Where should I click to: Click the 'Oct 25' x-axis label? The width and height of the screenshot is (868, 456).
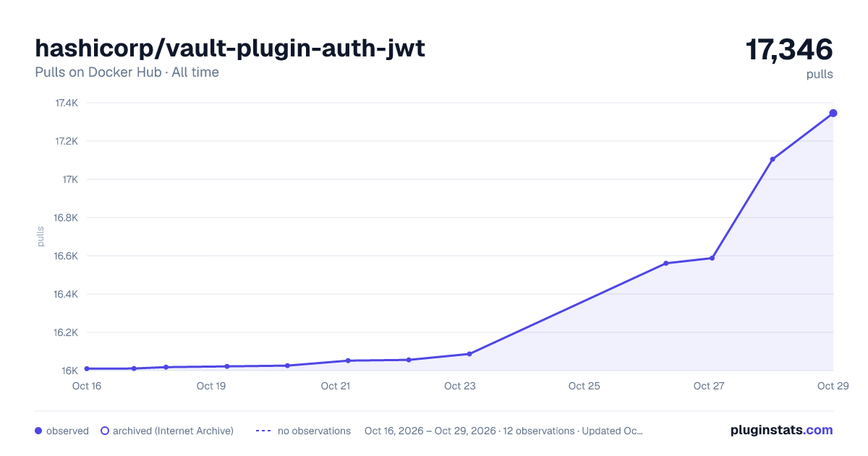[x=584, y=386]
